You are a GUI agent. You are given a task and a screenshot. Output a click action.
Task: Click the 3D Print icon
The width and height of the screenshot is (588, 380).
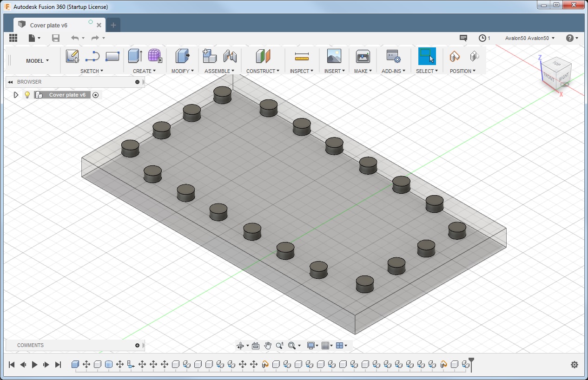tap(363, 56)
